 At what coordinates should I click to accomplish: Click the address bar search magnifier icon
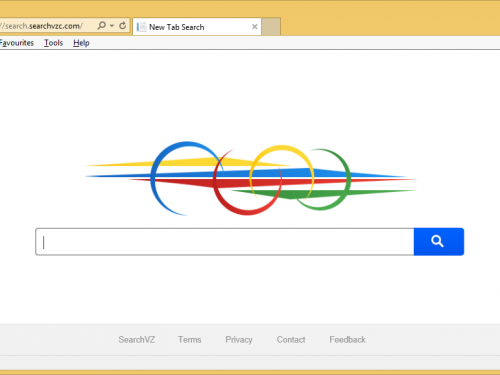point(102,26)
